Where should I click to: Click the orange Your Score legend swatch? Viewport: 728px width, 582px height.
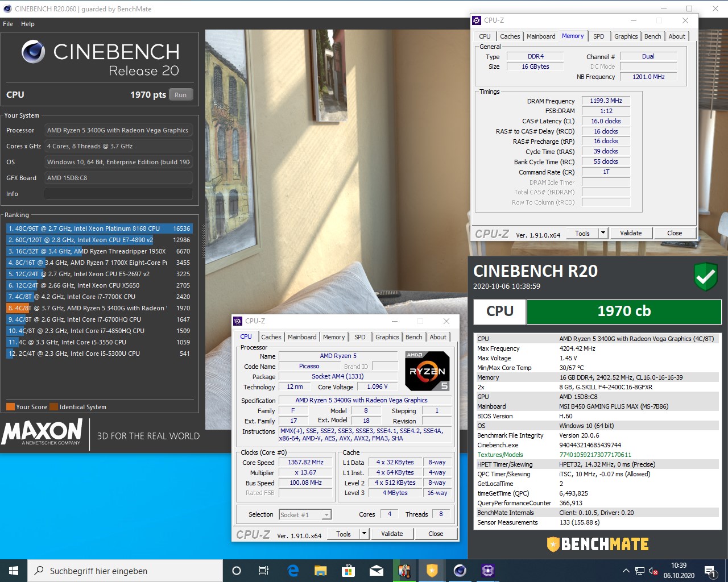[10, 407]
